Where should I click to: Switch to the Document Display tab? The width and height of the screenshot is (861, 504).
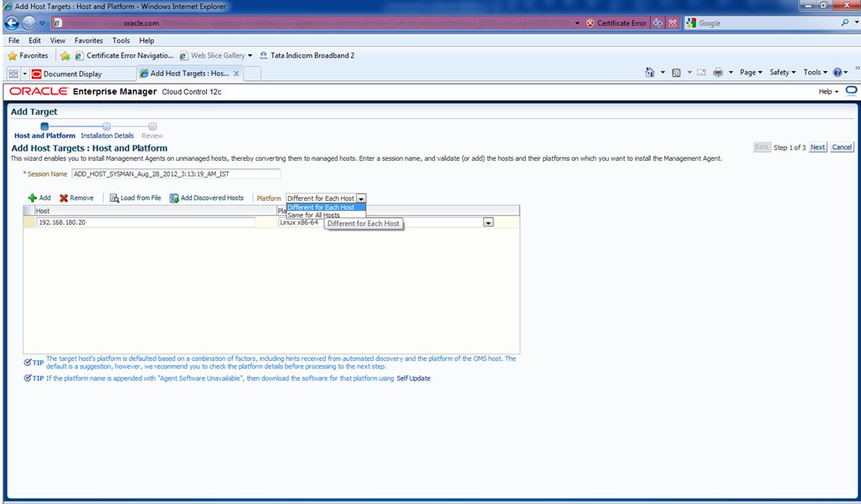pyautogui.click(x=72, y=74)
